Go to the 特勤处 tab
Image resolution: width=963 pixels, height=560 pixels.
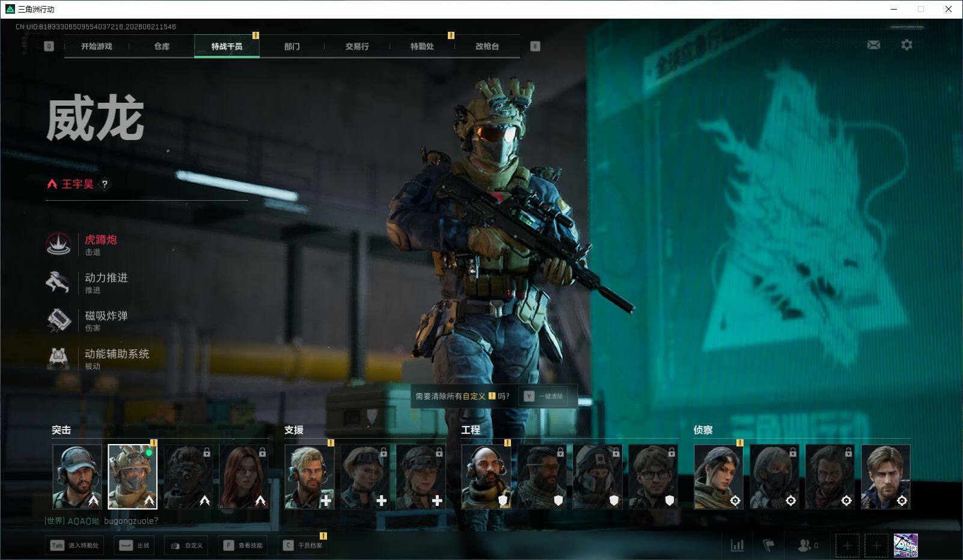coord(422,46)
